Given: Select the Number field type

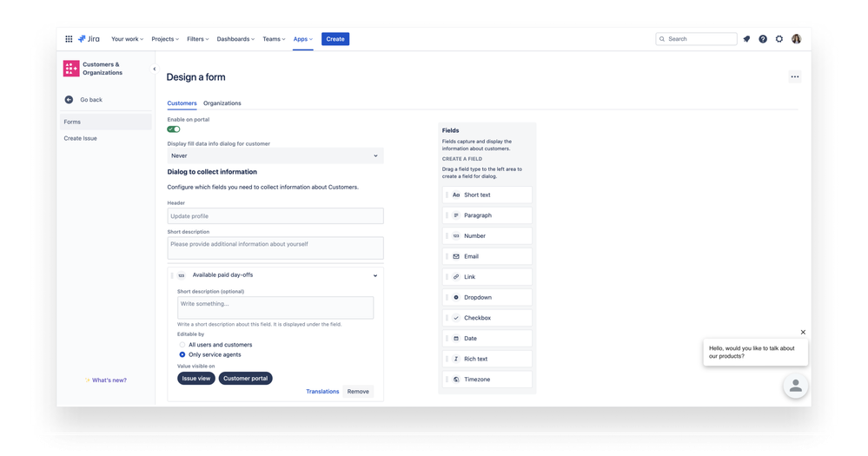Looking at the screenshot, I should coord(487,235).
